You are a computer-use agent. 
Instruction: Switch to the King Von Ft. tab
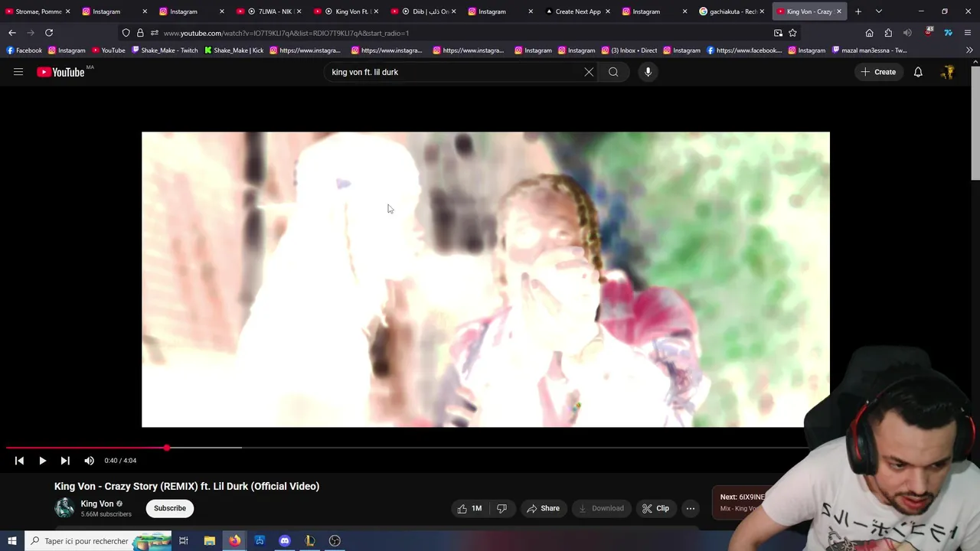click(x=346, y=11)
